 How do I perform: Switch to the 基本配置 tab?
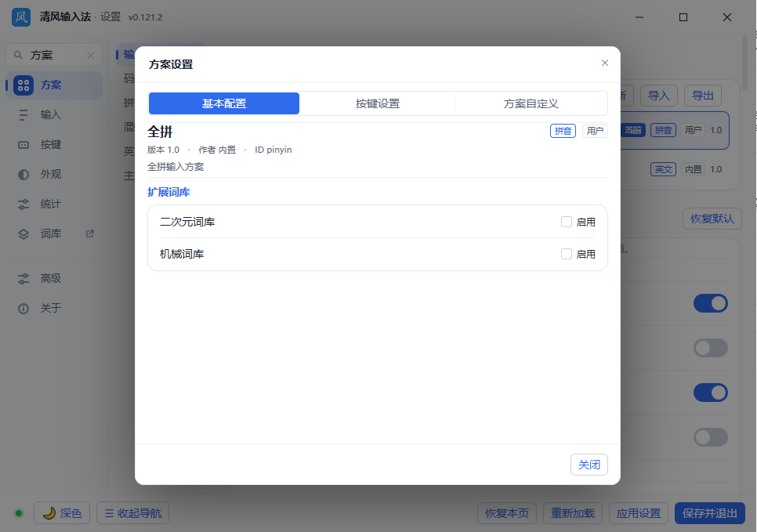pos(224,103)
